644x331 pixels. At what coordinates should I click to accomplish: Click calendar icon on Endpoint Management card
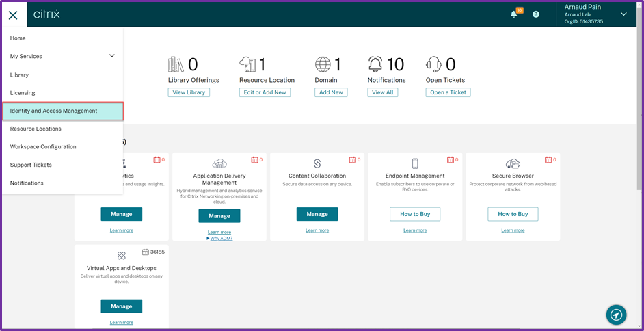[450, 160]
